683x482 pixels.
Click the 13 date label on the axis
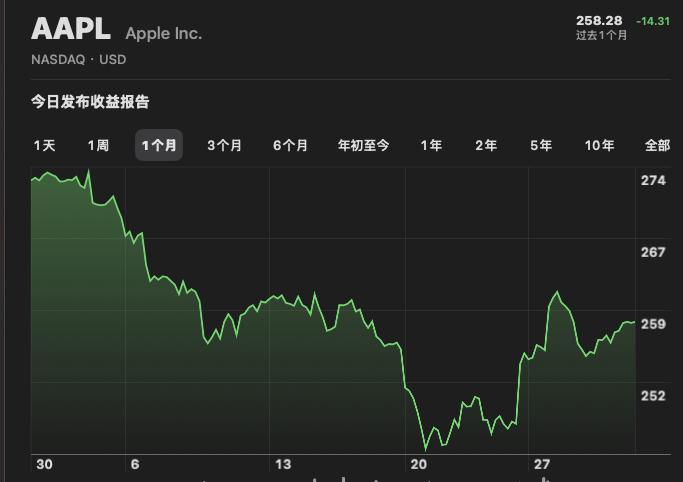283,465
